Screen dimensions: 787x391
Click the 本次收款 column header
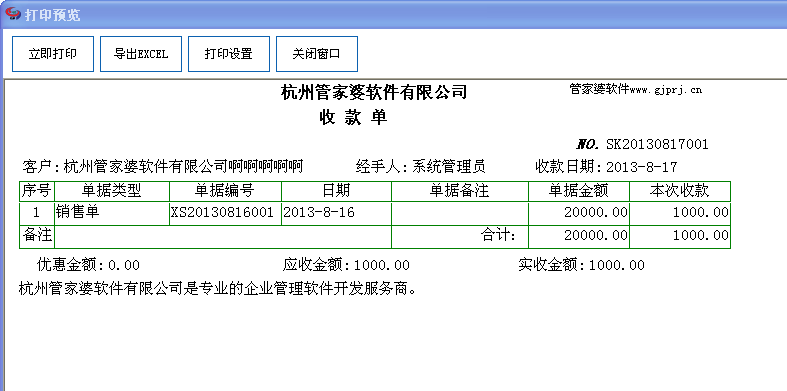point(680,191)
